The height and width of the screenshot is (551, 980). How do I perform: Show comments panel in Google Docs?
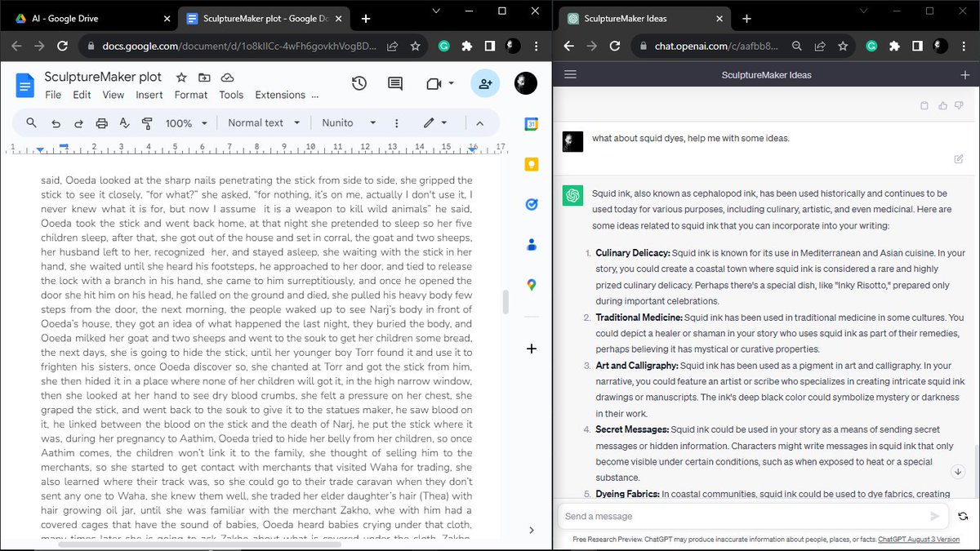point(395,83)
